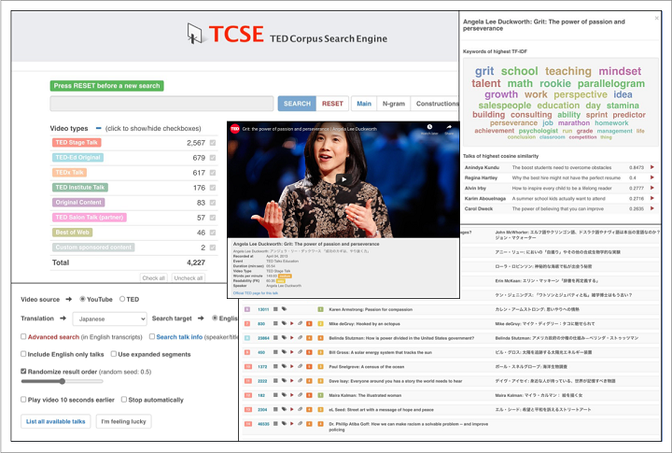The width and height of the screenshot is (672, 453).
Task: Enable Play video 10 seconds earlier
Action: 24,399
